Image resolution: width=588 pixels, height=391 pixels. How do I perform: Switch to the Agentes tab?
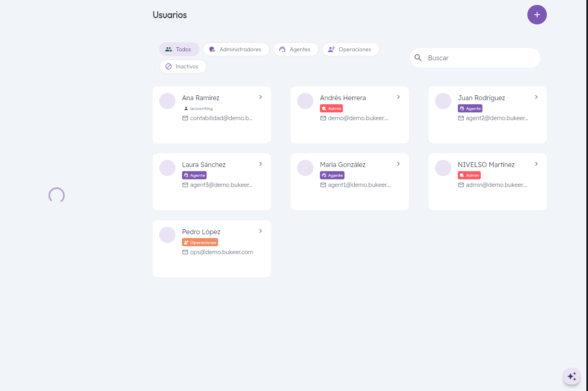tap(296, 49)
